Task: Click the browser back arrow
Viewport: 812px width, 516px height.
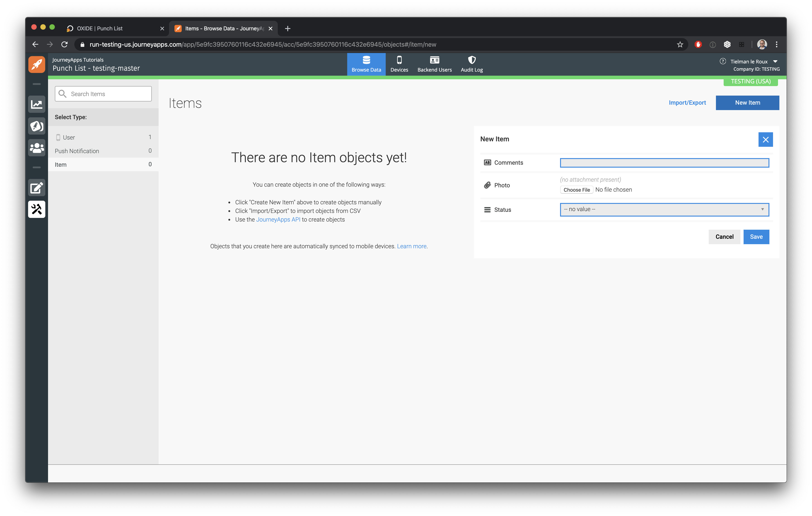Action: (x=35, y=44)
